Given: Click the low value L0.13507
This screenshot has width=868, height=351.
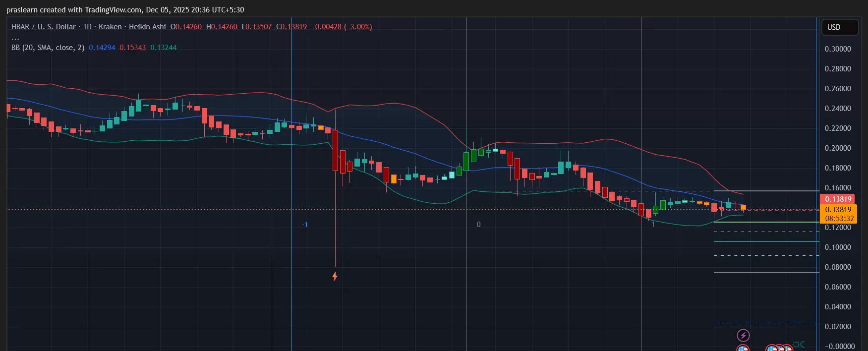Looking at the screenshot, I should (x=256, y=27).
